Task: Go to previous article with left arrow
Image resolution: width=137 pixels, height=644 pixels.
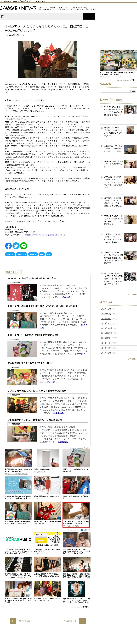Action: pyautogui.click(x=86, y=16)
